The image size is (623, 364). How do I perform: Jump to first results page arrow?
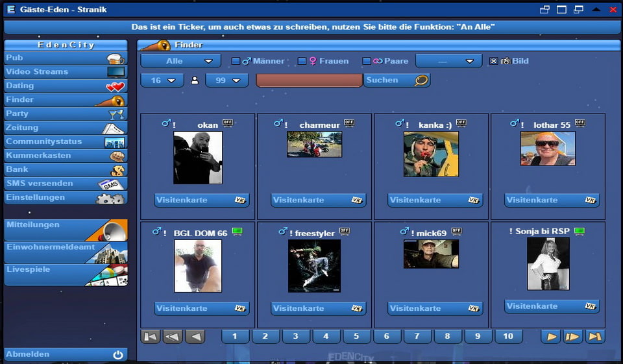tap(151, 336)
